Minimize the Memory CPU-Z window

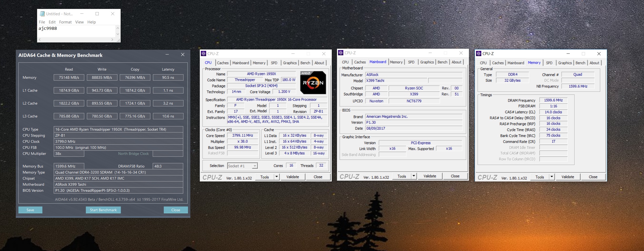pos(568,53)
